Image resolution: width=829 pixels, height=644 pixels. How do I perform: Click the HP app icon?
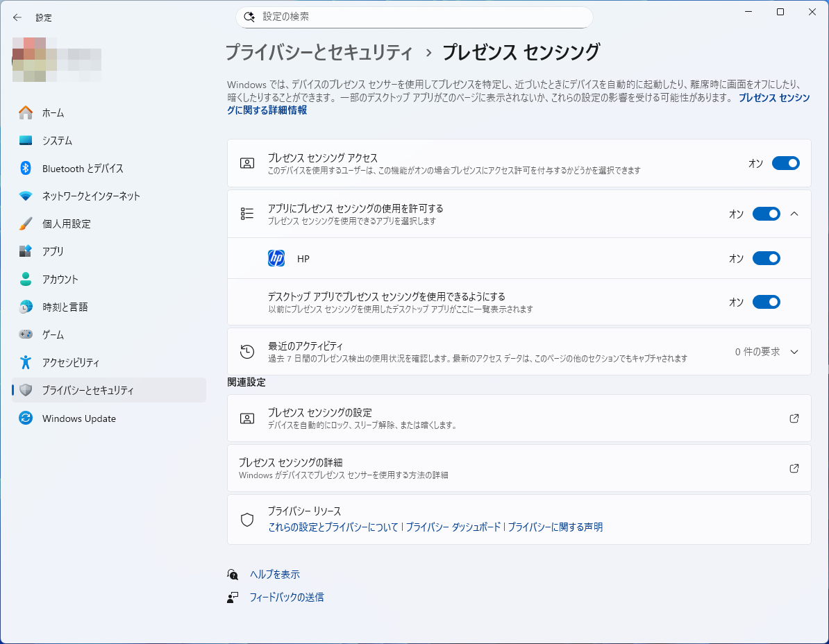coord(275,257)
